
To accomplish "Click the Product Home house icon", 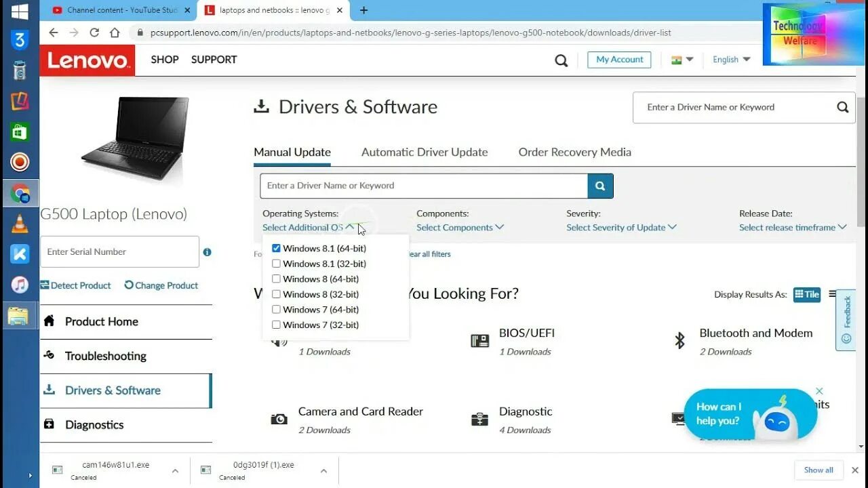I will pos(49,321).
